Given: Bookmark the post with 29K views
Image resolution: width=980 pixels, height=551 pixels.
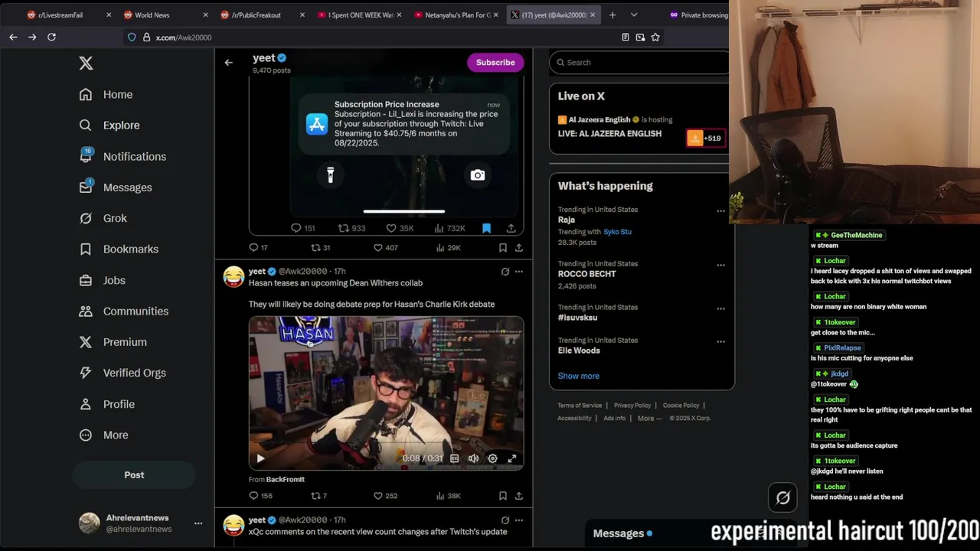Looking at the screenshot, I should pyautogui.click(x=502, y=247).
